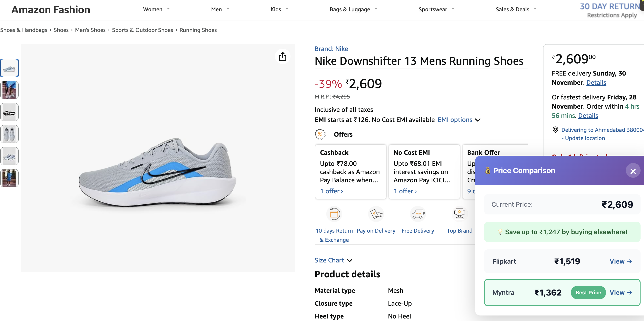Click the Top Brand trophy icon
644x321 pixels.
tap(459, 214)
